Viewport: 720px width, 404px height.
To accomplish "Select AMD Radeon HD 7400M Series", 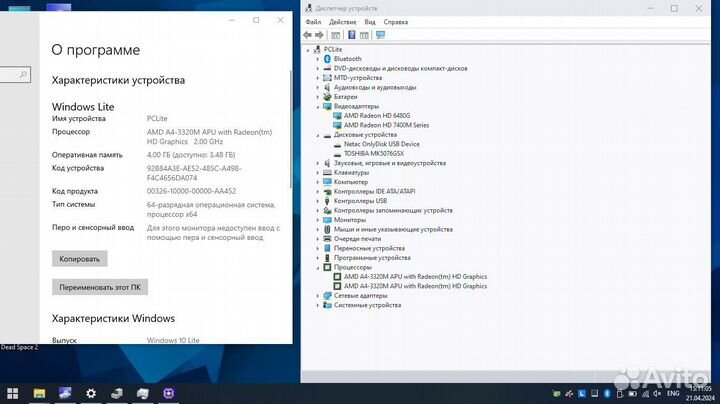I will coord(386,125).
